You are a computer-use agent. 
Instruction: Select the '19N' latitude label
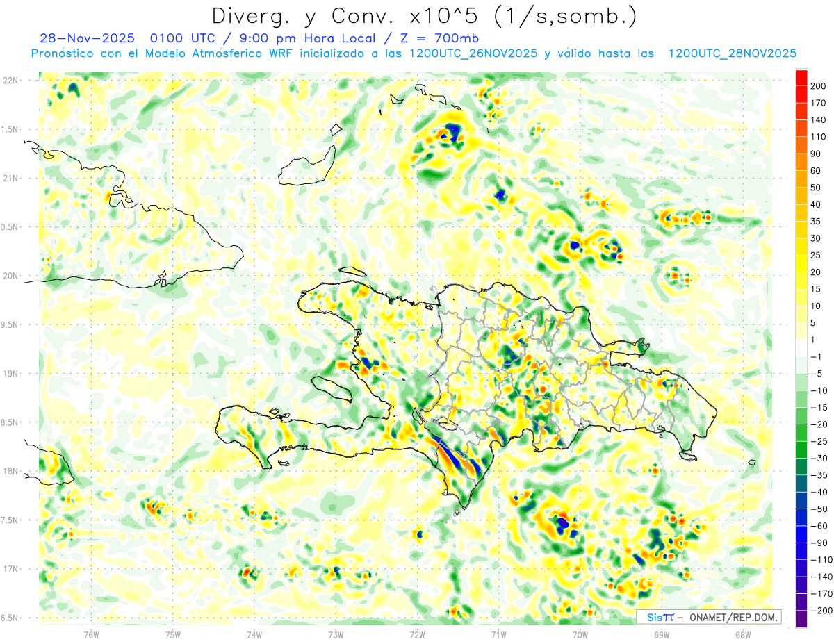10,374
